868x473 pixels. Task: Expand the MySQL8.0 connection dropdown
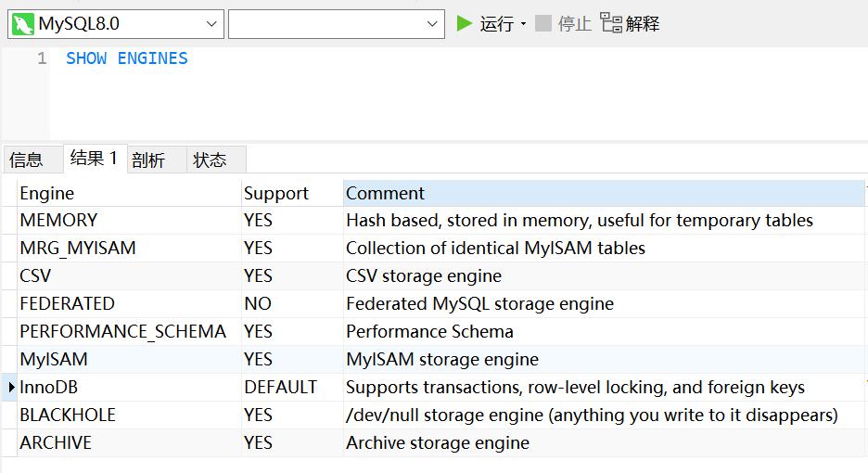click(x=211, y=24)
